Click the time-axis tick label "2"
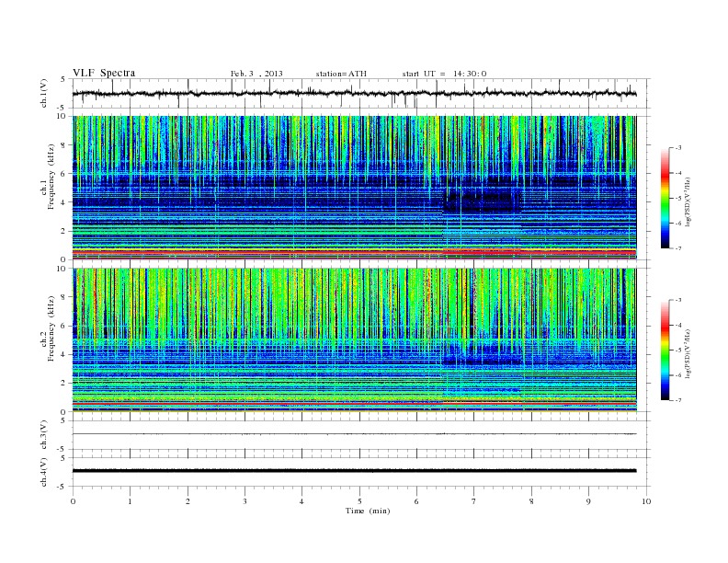Image resolution: width=728 pixels, height=563 pixels. coord(188,501)
